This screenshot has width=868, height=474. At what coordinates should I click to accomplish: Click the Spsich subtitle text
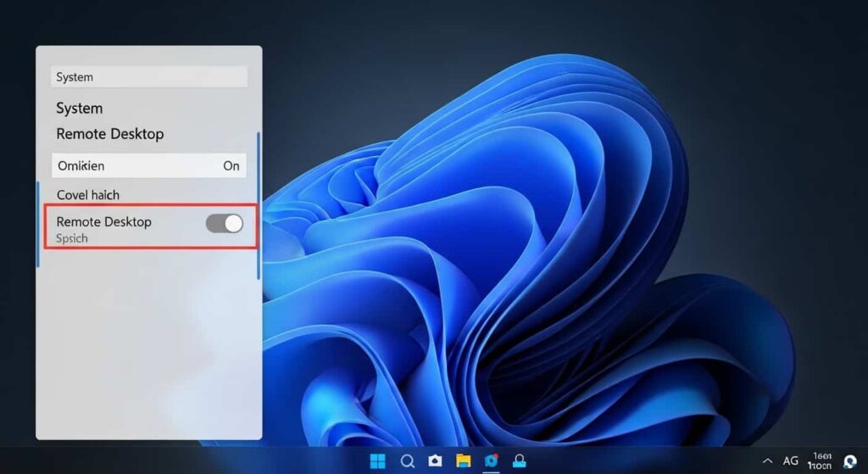tap(72, 238)
